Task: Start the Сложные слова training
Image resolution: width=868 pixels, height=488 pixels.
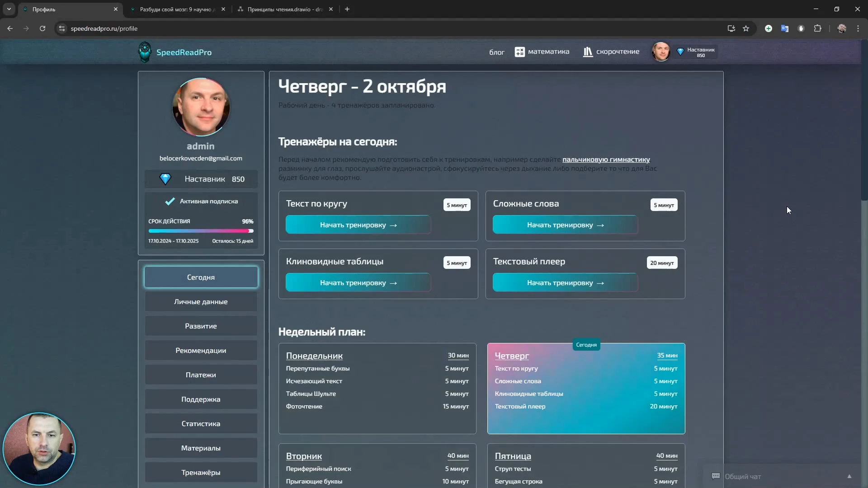Action: 565,225
